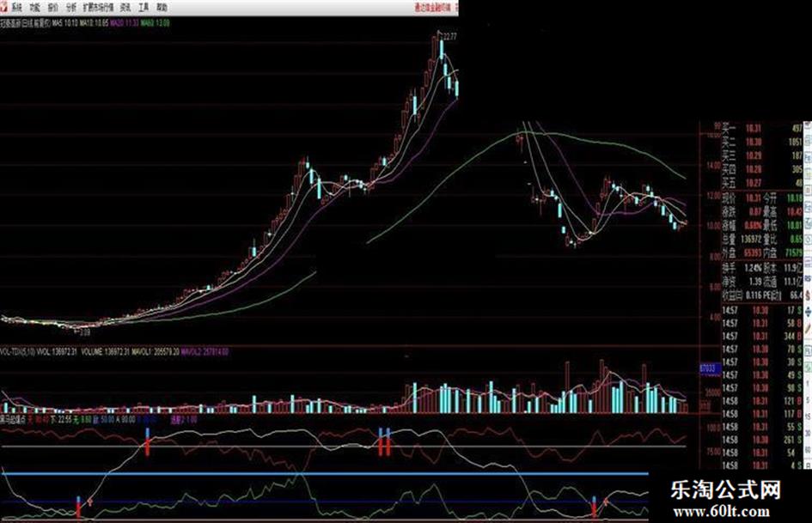Click the 收益 0.116 value
Viewport: 812px width, 523px height.
click(x=754, y=295)
